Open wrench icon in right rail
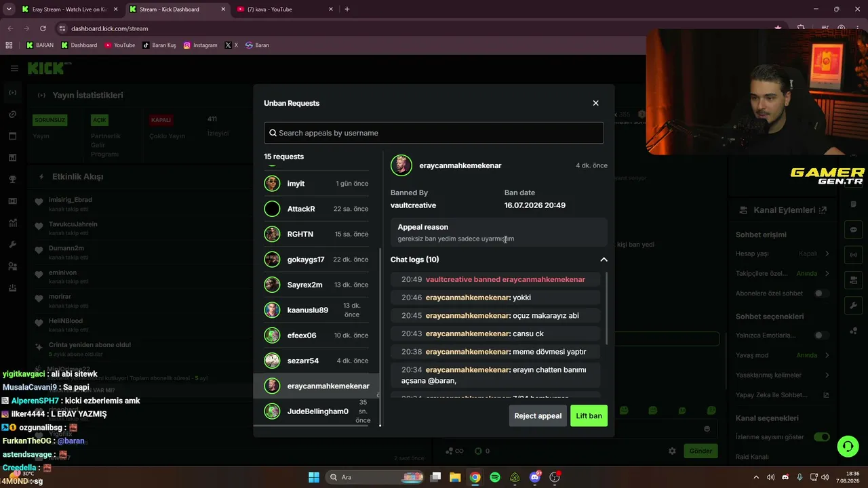This screenshot has height=488, width=868. [x=854, y=306]
